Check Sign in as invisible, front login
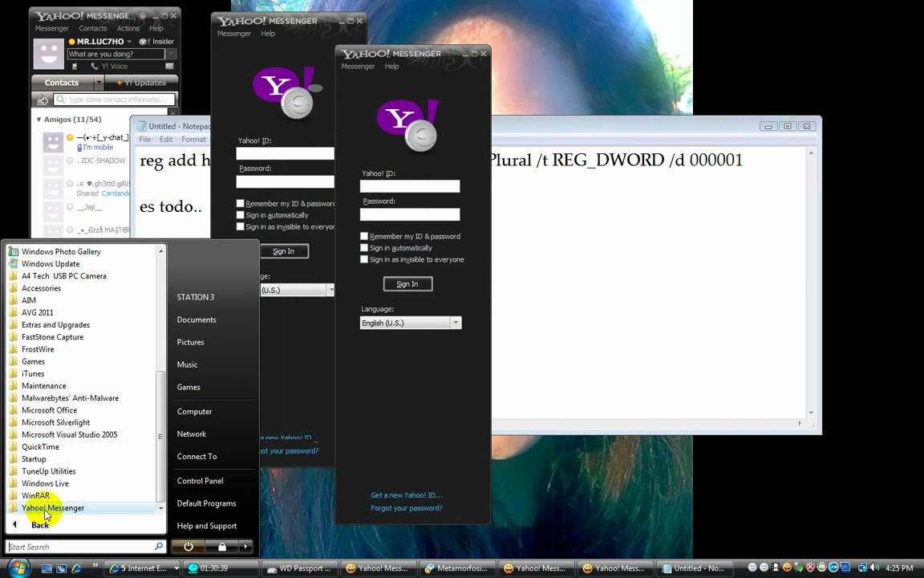The width and height of the screenshot is (924, 578). (364, 259)
